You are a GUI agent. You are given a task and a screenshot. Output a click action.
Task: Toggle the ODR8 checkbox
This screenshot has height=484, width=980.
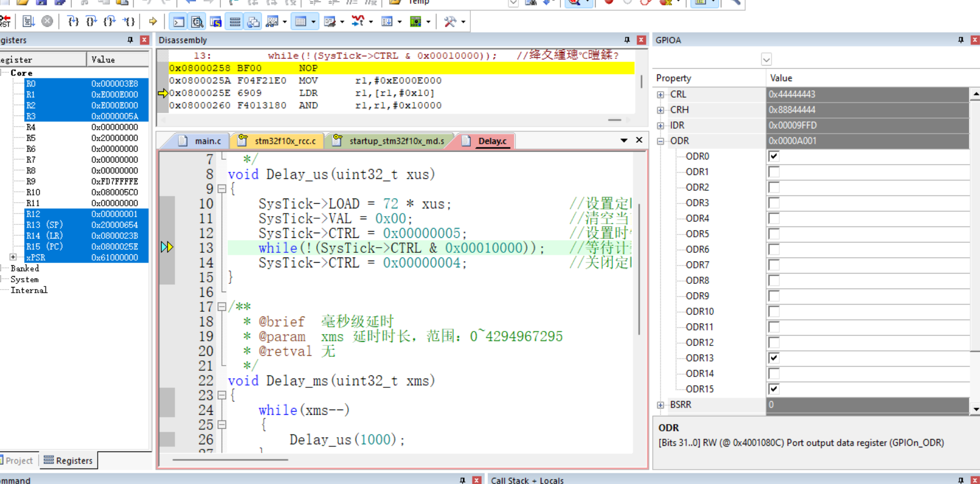(774, 280)
